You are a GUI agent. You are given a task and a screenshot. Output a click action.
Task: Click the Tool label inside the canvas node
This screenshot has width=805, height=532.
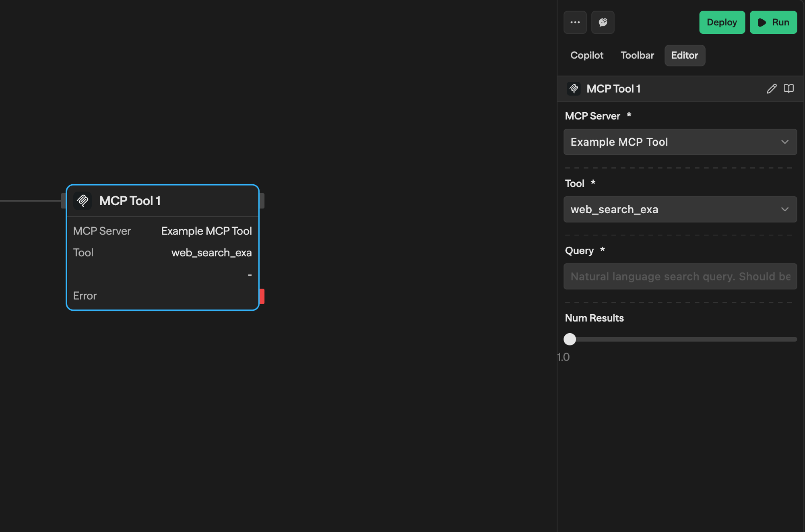[83, 253]
